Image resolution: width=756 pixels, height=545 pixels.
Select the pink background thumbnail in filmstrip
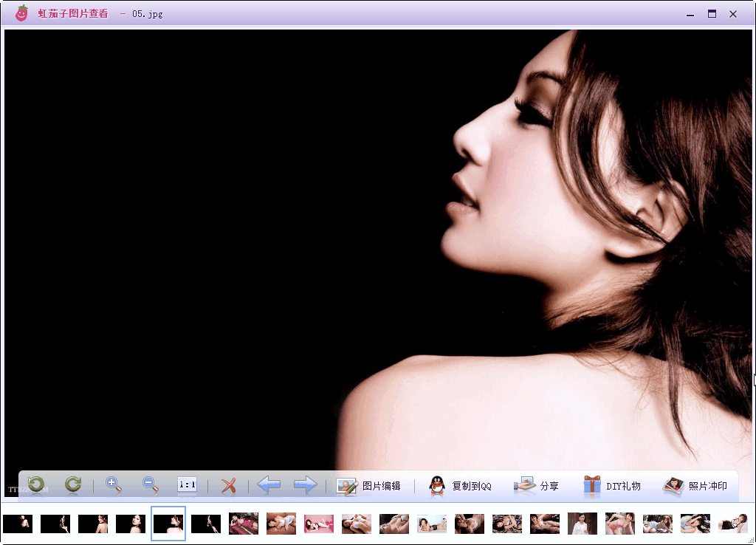[319, 524]
